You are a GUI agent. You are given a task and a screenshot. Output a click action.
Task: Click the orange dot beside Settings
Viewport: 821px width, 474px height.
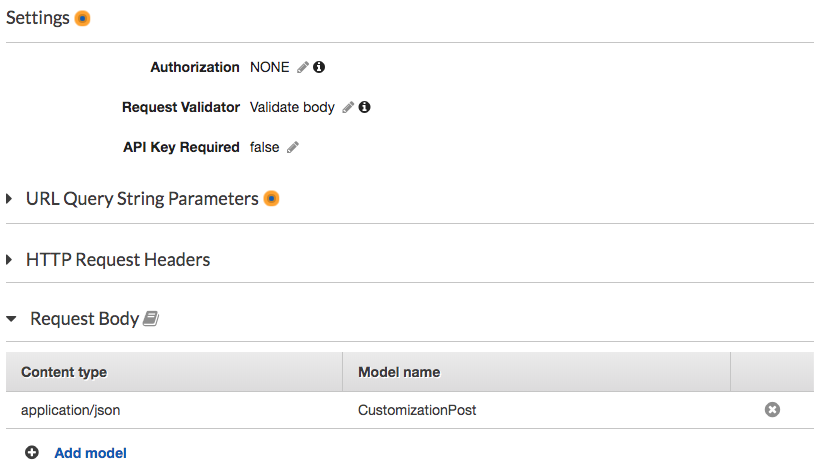(82, 18)
